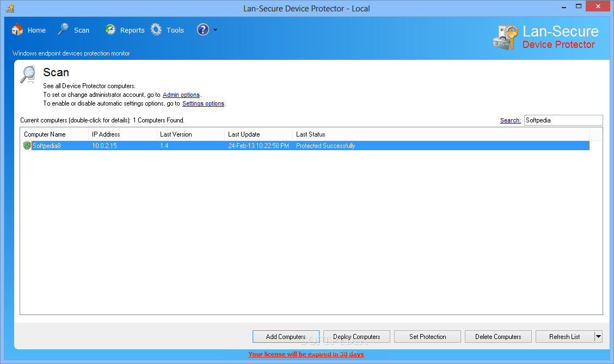The height and width of the screenshot is (364, 614).
Task: Maximize the Device Protector window
Action: 579,7
